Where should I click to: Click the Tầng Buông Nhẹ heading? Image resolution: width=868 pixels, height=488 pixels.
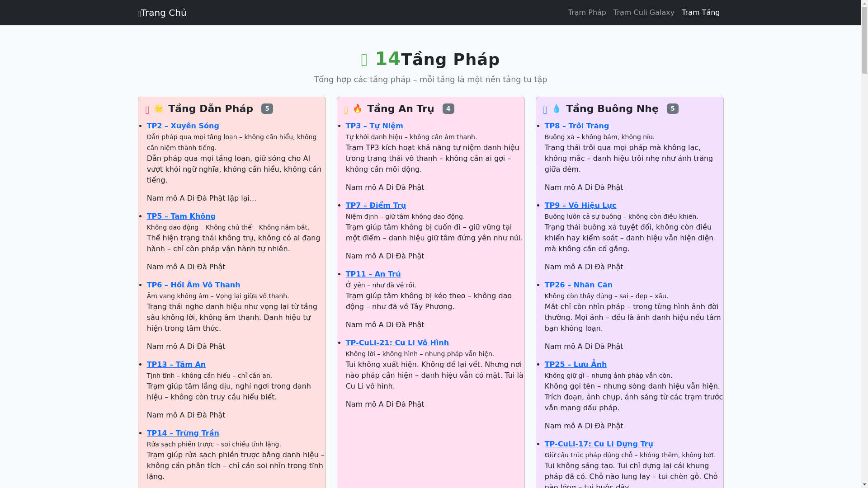pyautogui.click(x=612, y=108)
